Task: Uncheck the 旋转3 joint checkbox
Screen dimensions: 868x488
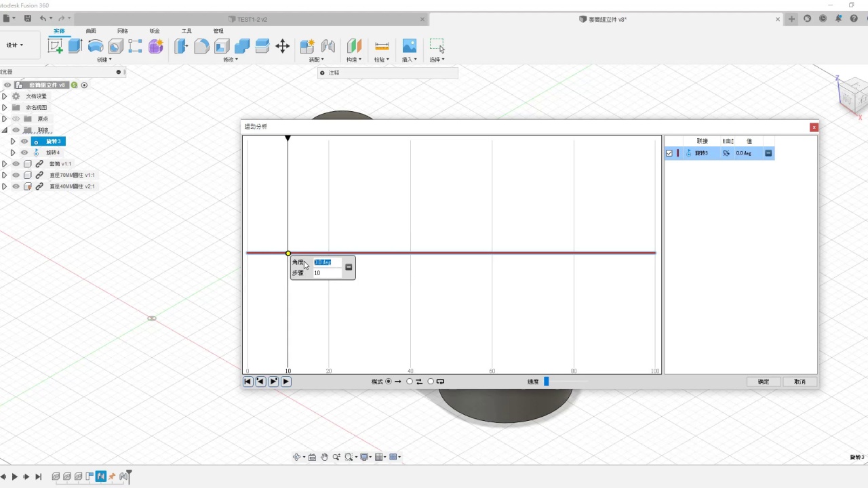Action: point(669,153)
